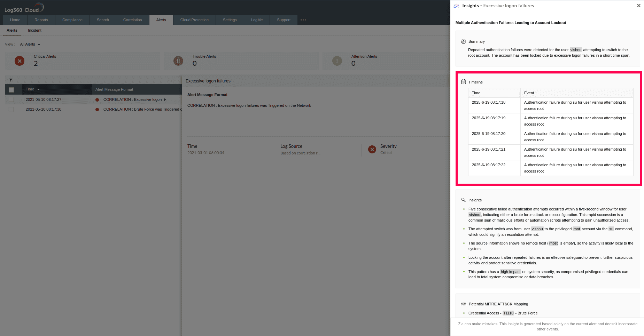This screenshot has height=336, width=644.
Task: Switch to the Incident tab
Action: [34, 30]
